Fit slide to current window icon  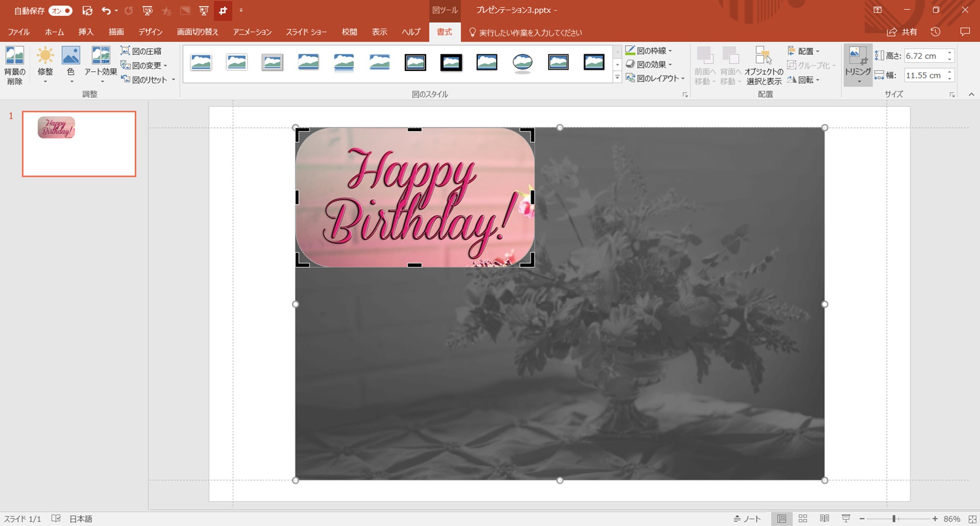[x=972, y=519]
